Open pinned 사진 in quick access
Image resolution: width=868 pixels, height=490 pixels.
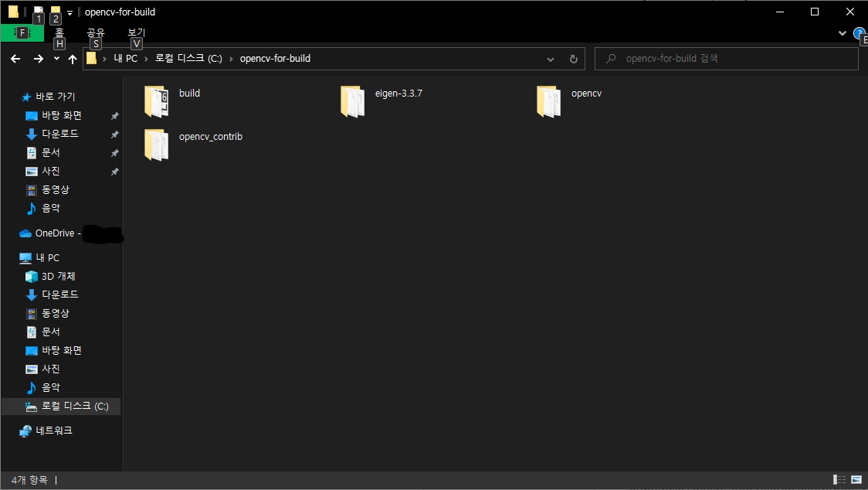(x=50, y=171)
